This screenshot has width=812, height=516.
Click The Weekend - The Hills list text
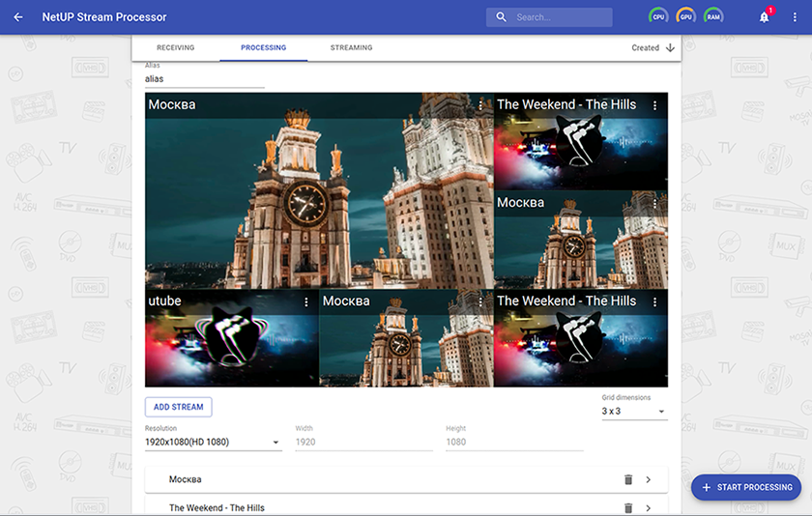(217, 508)
